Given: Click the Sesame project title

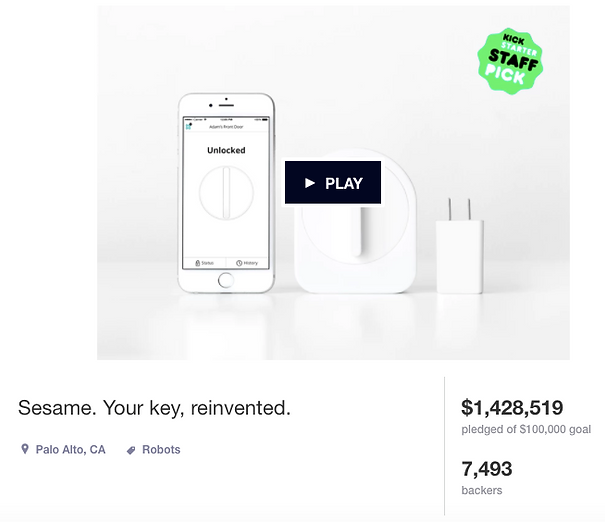Looking at the screenshot, I should pyautogui.click(x=154, y=408).
